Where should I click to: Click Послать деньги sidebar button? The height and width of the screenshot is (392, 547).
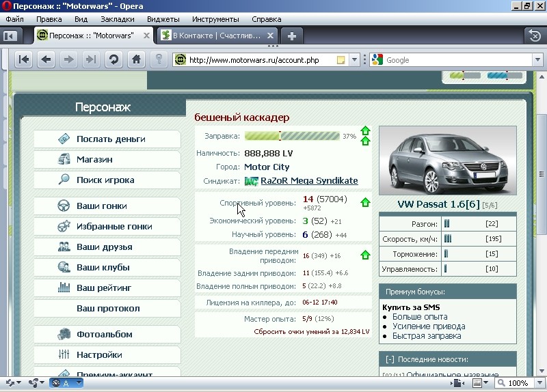pyautogui.click(x=107, y=139)
